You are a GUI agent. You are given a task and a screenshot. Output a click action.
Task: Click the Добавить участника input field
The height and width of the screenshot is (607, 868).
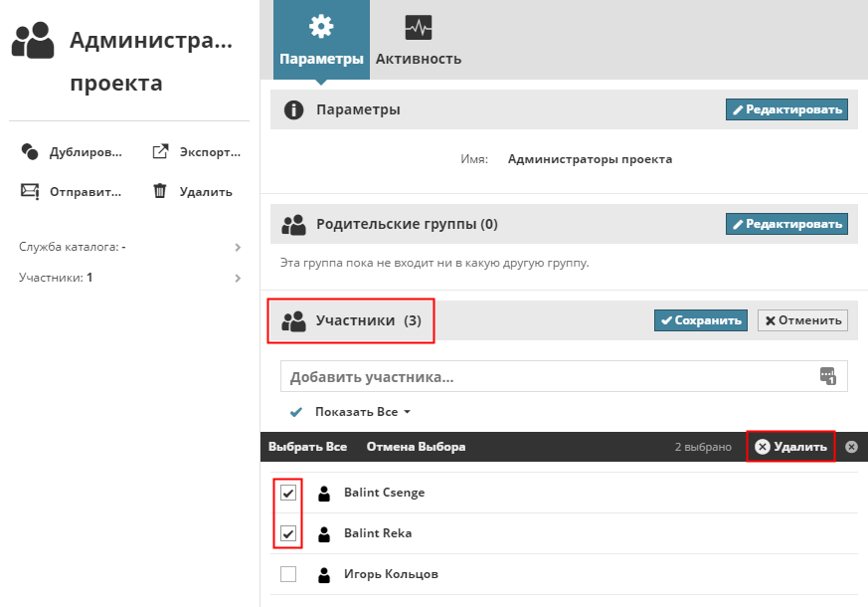(x=547, y=377)
